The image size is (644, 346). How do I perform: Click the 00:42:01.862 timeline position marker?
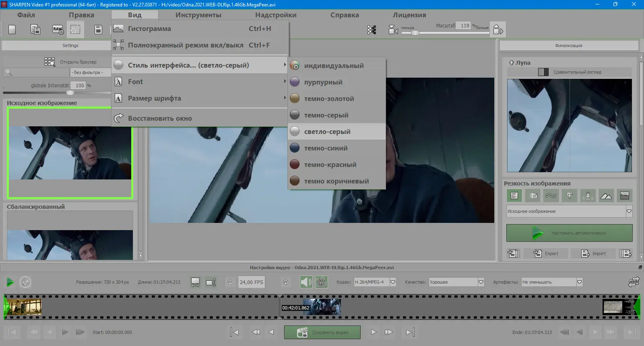tap(296, 308)
